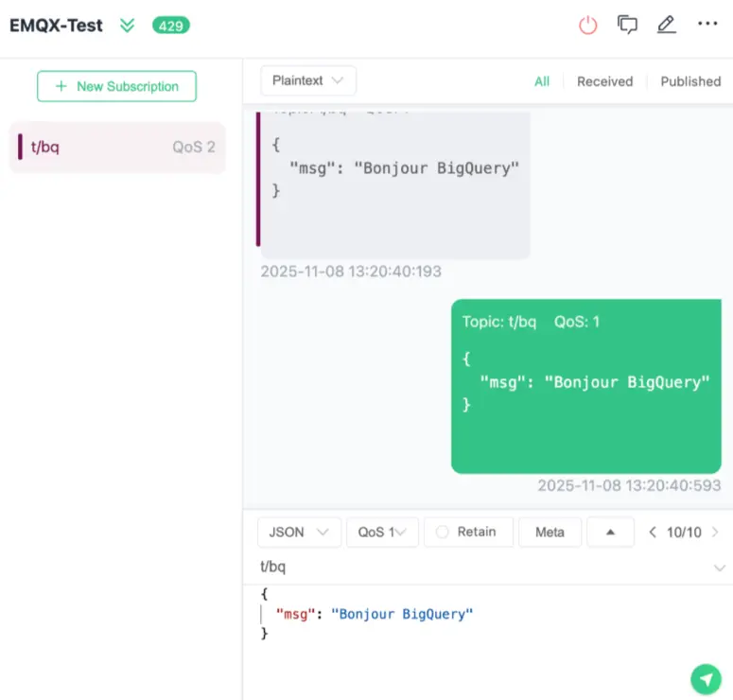733x700 pixels.
Task: Show All messages tab
Action: tap(541, 81)
